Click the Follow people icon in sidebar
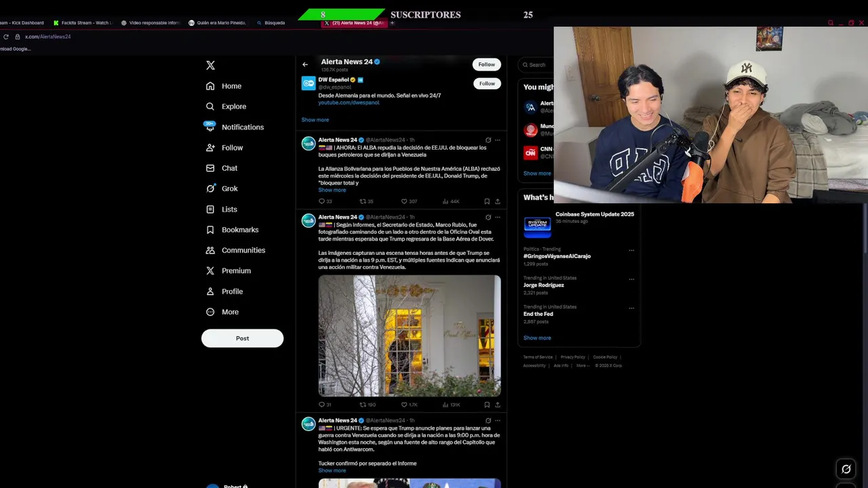The width and height of the screenshot is (868, 488). click(210, 148)
